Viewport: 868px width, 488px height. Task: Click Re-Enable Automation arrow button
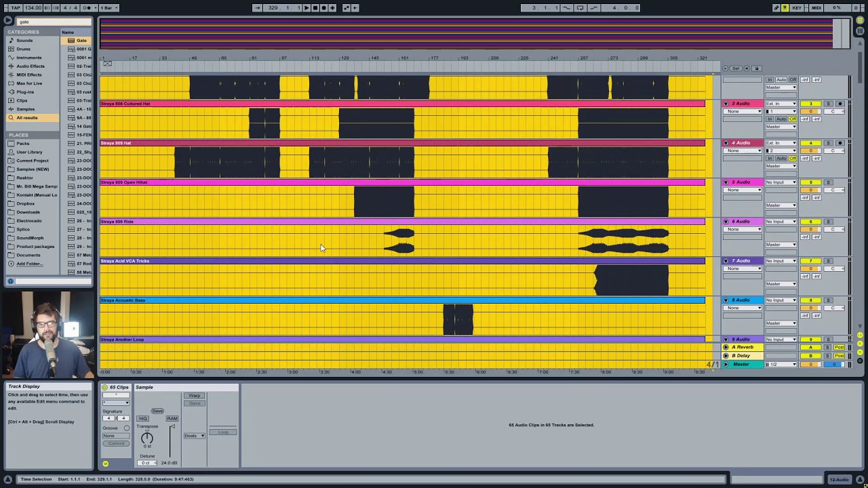tap(355, 7)
